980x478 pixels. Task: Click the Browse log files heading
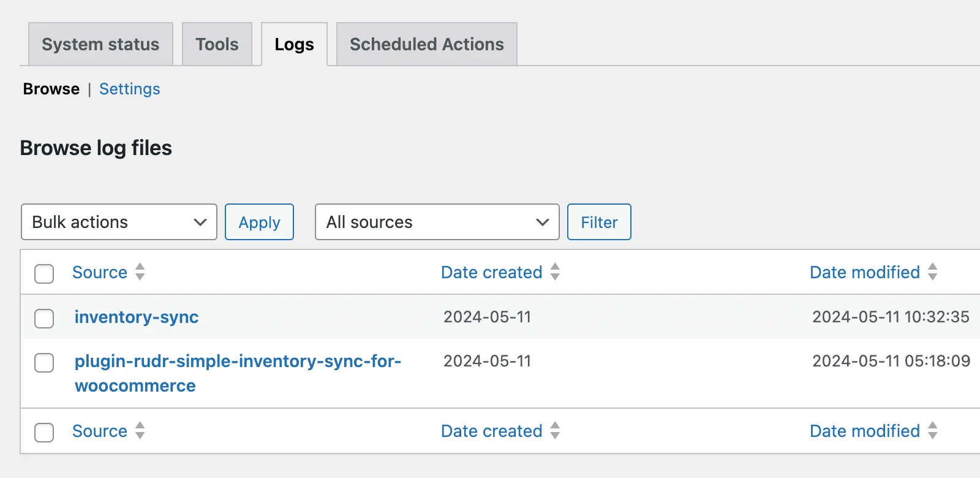click(96, 148)
